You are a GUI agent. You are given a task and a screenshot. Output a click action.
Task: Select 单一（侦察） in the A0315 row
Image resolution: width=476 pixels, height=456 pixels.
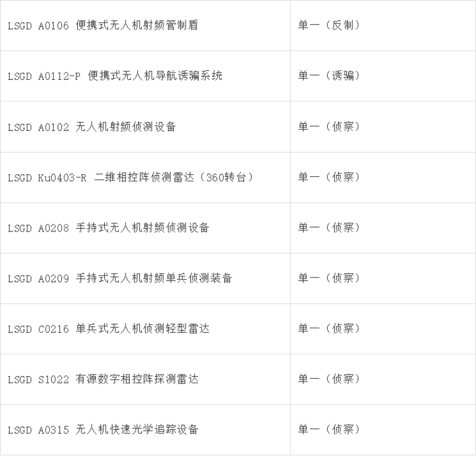point(329,430)
